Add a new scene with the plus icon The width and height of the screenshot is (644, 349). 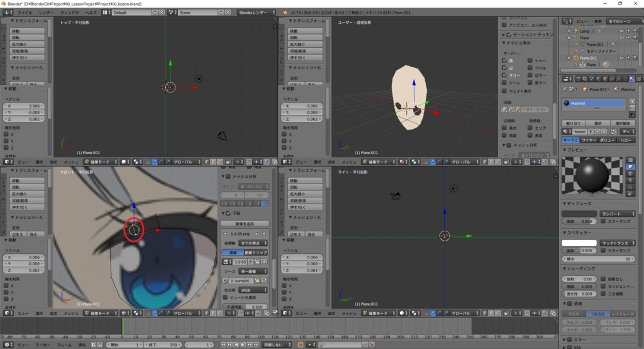pyautogui.click(x=221, y=13)
